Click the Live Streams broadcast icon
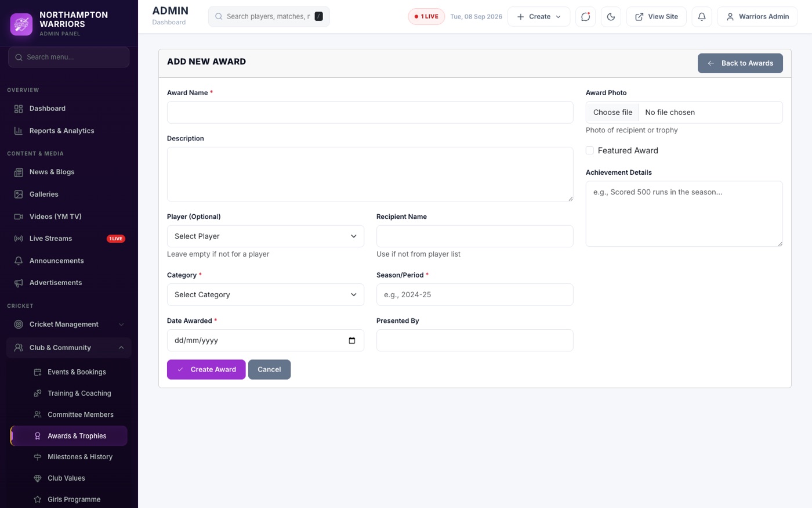Image resolution: width=812 pixels, height=508 pixels. (19, 239)
